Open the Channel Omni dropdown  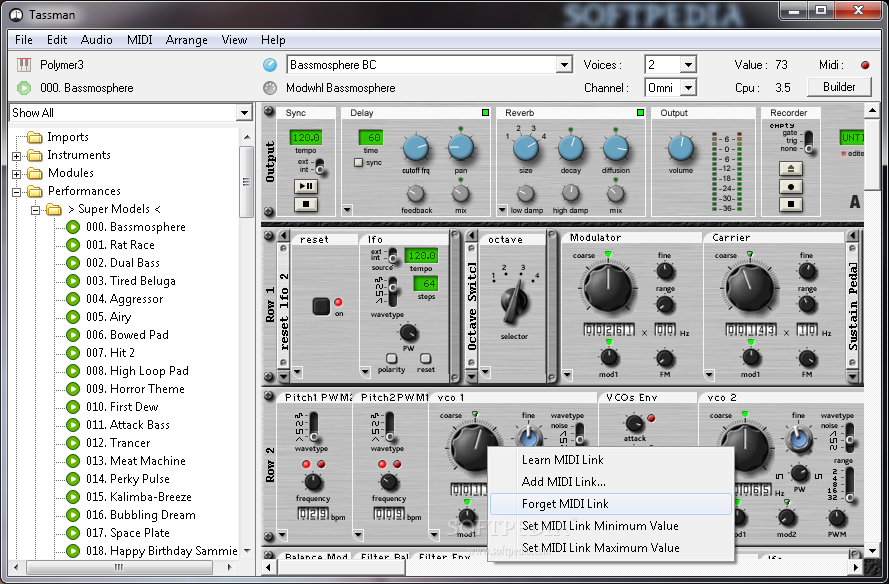(688, 88)
